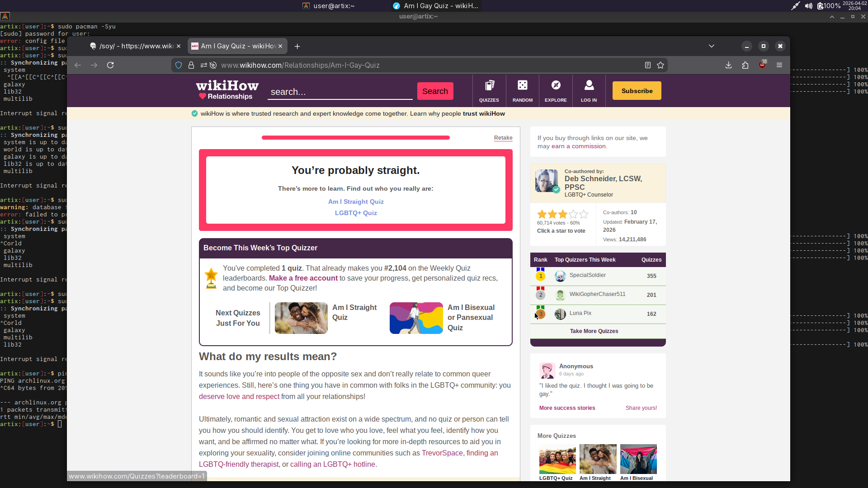Click the up-caret in terminal title bar
The width and height of the screenshot is (868, 488).
(x=832, y=17)
